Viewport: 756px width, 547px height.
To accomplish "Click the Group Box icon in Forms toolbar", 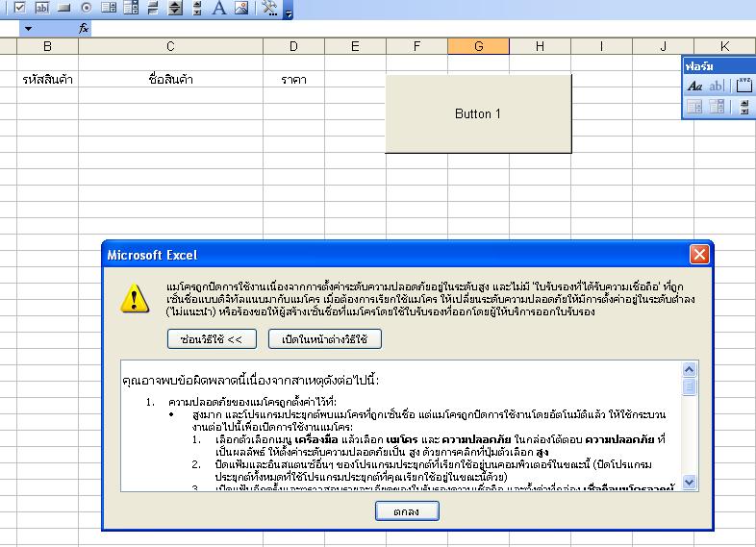I will (x=744, y=87).
